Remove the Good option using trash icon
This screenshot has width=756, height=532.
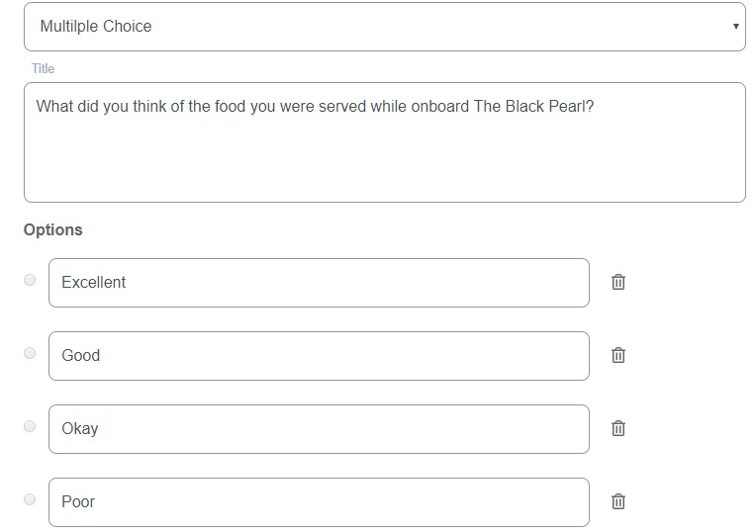[x=618, y=355]
